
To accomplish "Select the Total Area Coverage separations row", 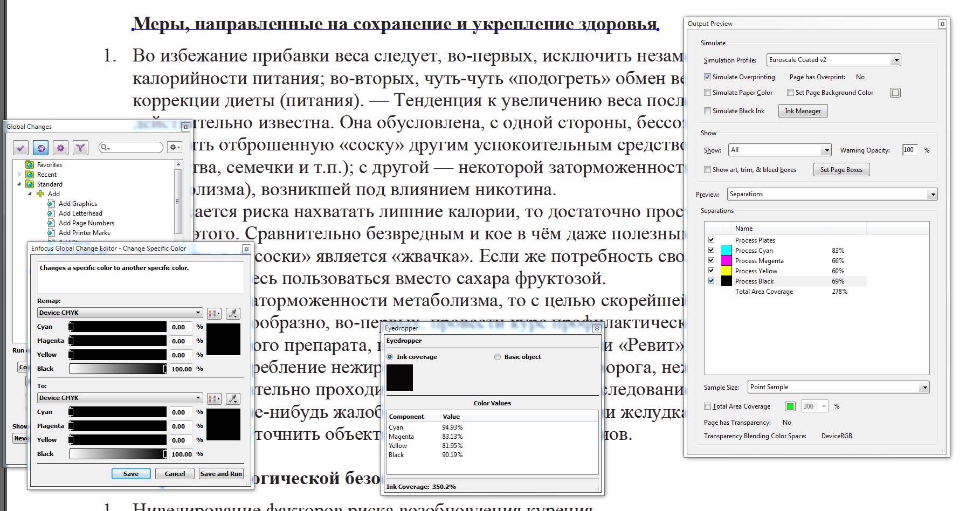I will point(786,291).
